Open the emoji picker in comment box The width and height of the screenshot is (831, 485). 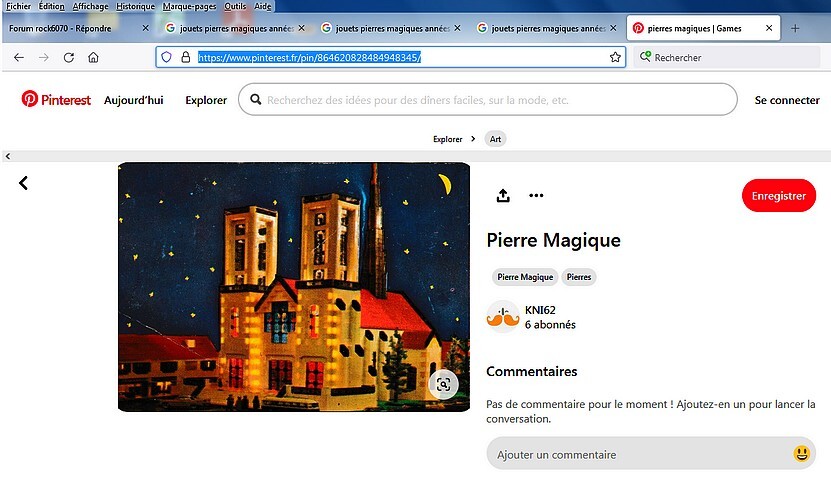[x=801, y=454]
